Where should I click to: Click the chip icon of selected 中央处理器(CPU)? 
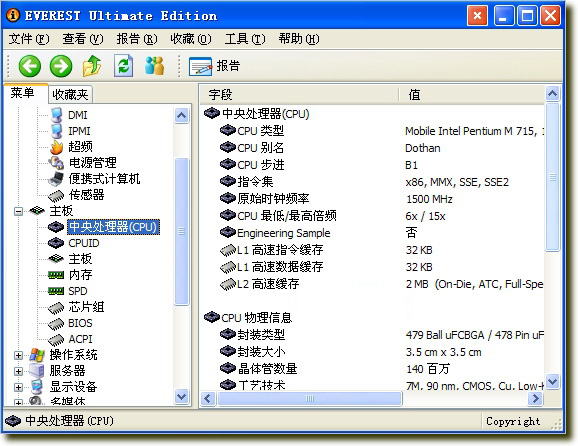coord(56,227)
